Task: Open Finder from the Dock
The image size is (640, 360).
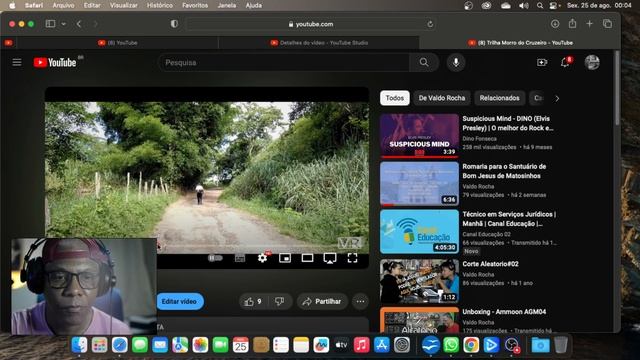Action: click(79, 345)
